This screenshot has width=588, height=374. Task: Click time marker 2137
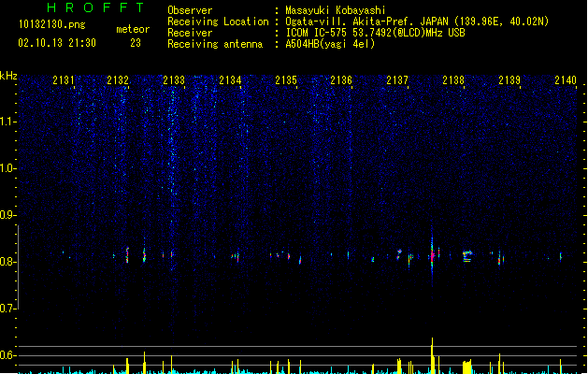(x=397, y=80)
